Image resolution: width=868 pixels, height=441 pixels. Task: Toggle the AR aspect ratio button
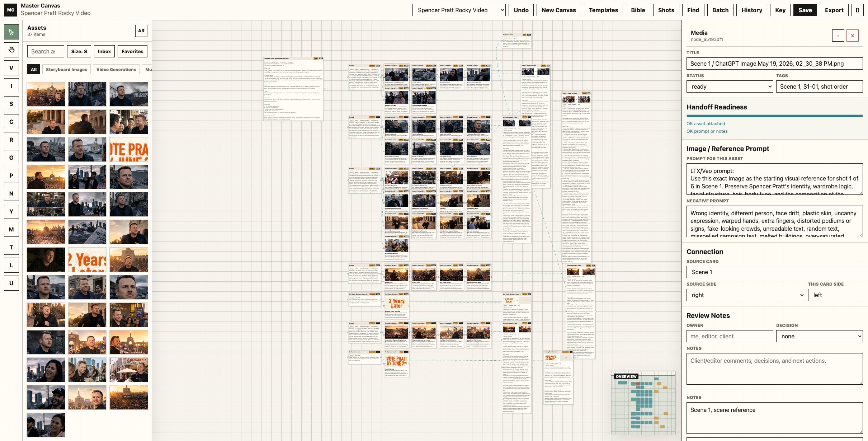(141, 31)
